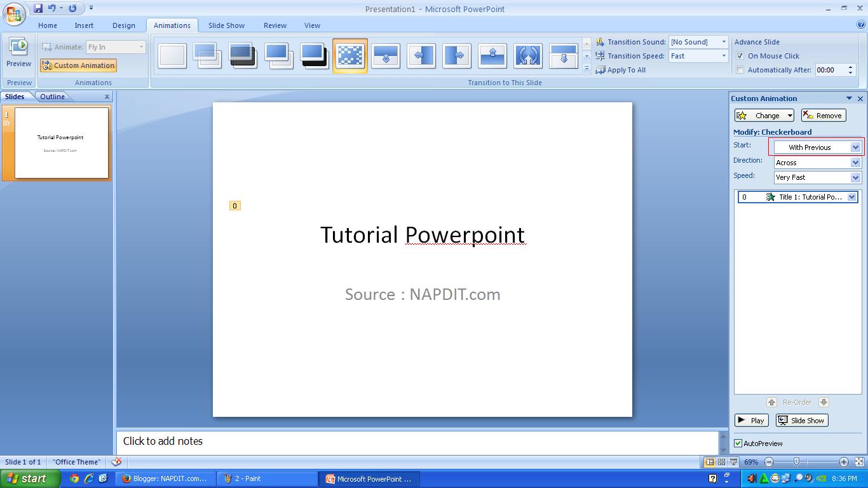The image size is (868, 488).
Task: Toggle the AutoPreview checkbox
Action: pyautogui.click(x=738, y=444)
